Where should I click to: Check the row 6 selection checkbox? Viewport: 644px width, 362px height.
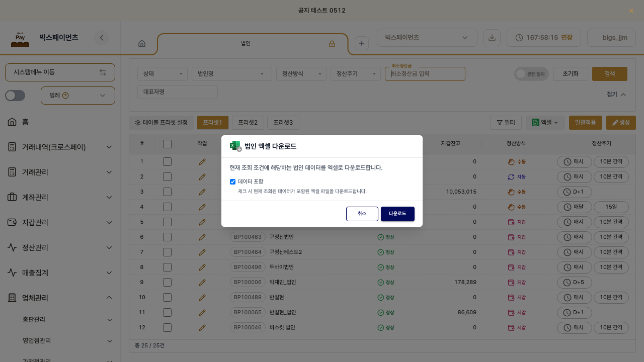tap(168, 237)
